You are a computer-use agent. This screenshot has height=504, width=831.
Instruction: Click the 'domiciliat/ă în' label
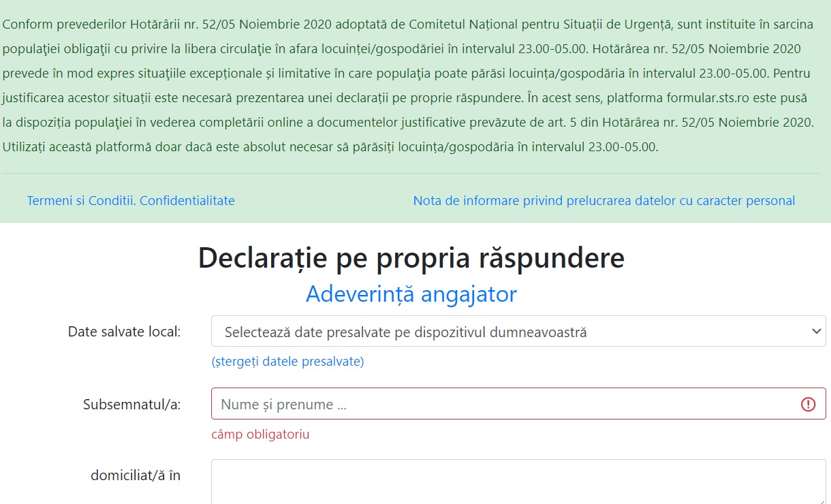136,475
